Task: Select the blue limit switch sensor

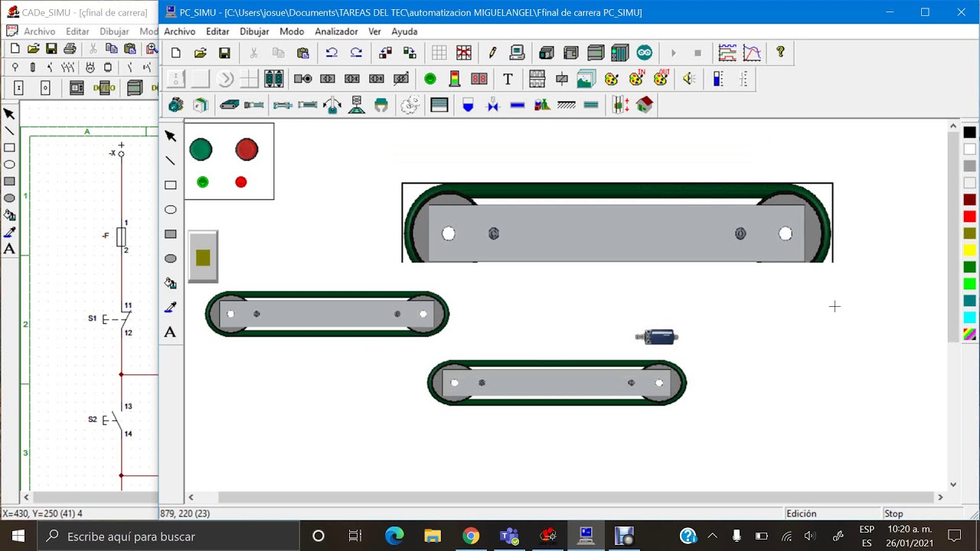Action: tap(657, 337)
